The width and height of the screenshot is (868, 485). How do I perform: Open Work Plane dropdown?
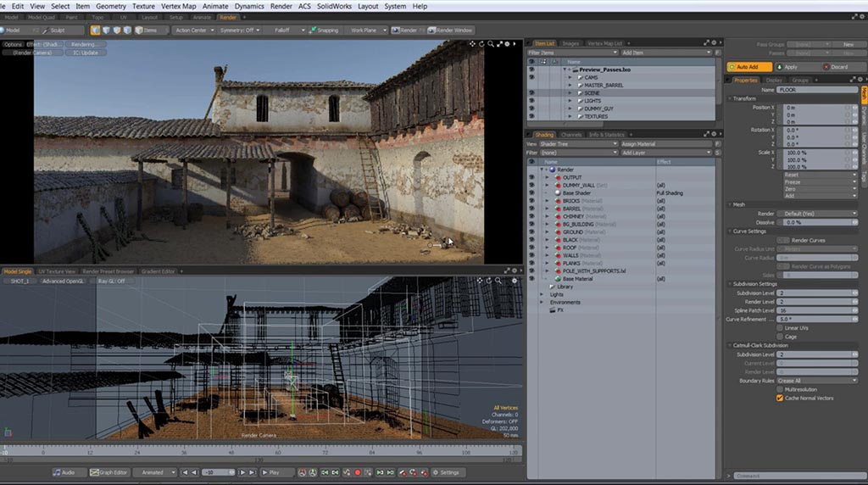pyautogui.click(x=366, y=31)
